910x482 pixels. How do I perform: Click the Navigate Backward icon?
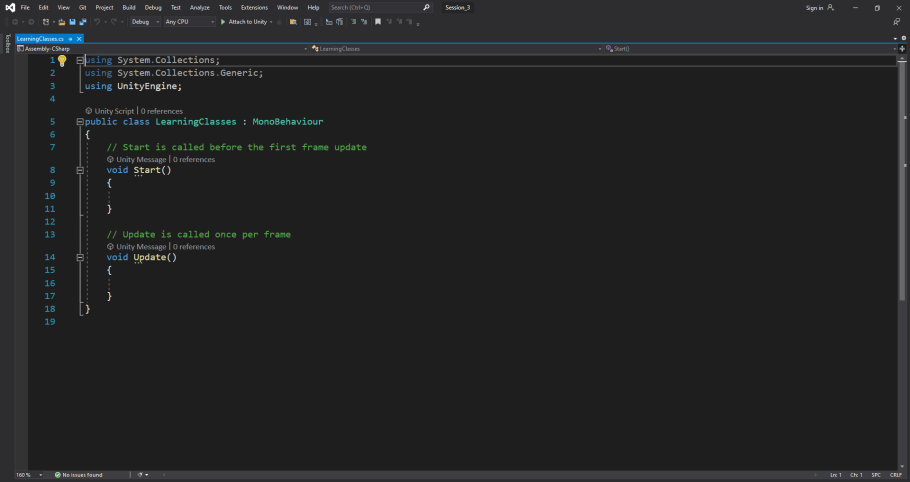pos(16,21)
